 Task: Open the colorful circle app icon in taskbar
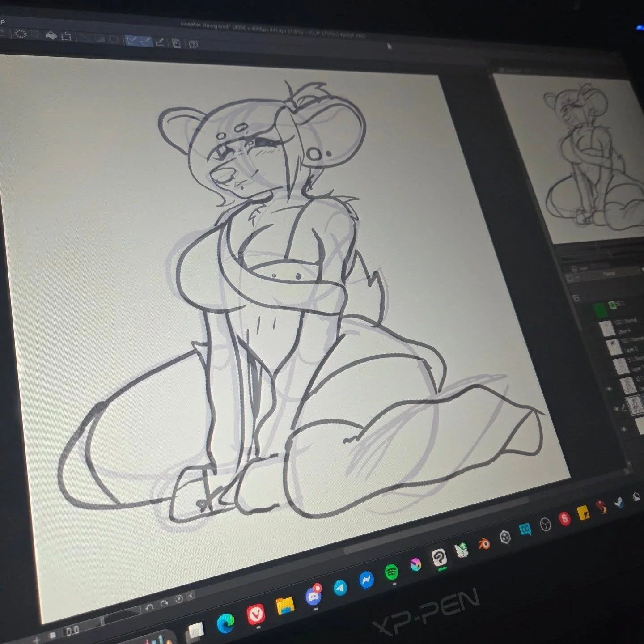pos(416,565)
